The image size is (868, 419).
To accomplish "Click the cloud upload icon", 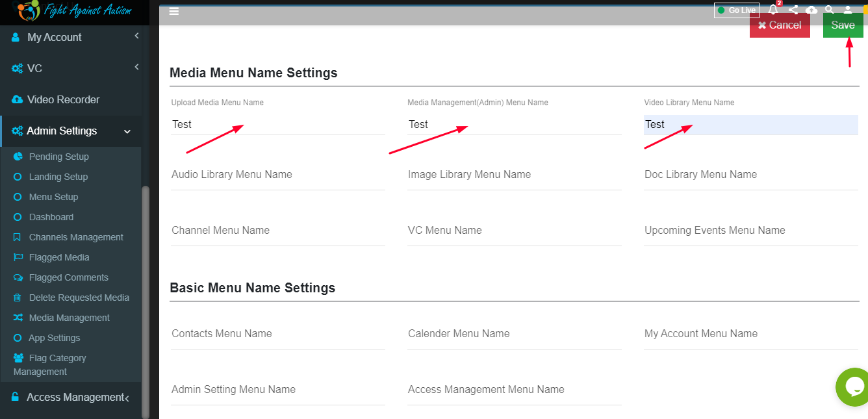I will click(x=811, y=10).
